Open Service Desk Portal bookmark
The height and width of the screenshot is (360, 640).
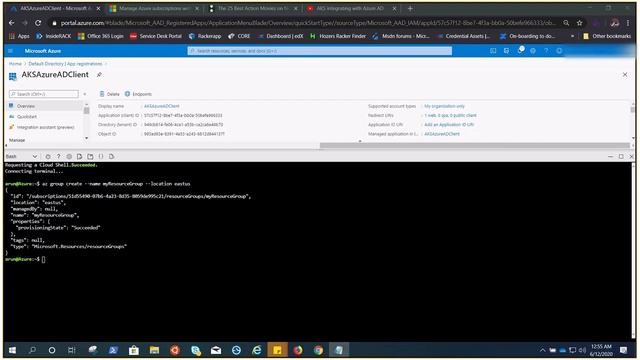point(156,36)
